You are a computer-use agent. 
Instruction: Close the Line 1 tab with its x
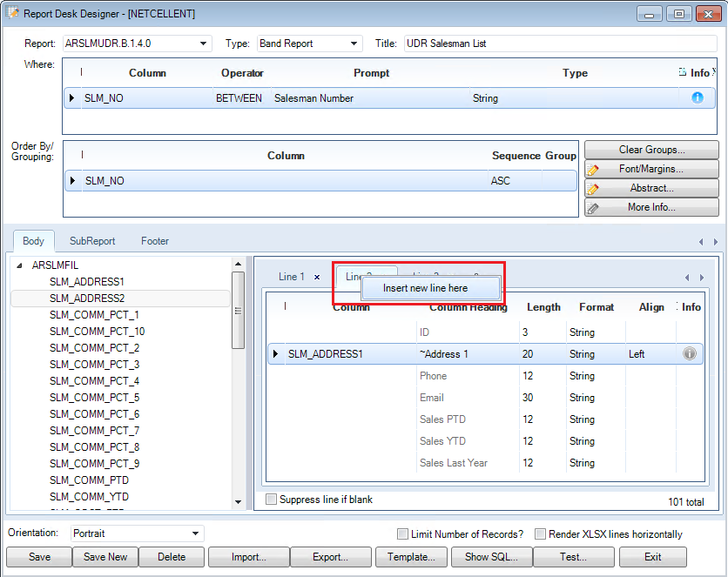[x=317, y=277]
